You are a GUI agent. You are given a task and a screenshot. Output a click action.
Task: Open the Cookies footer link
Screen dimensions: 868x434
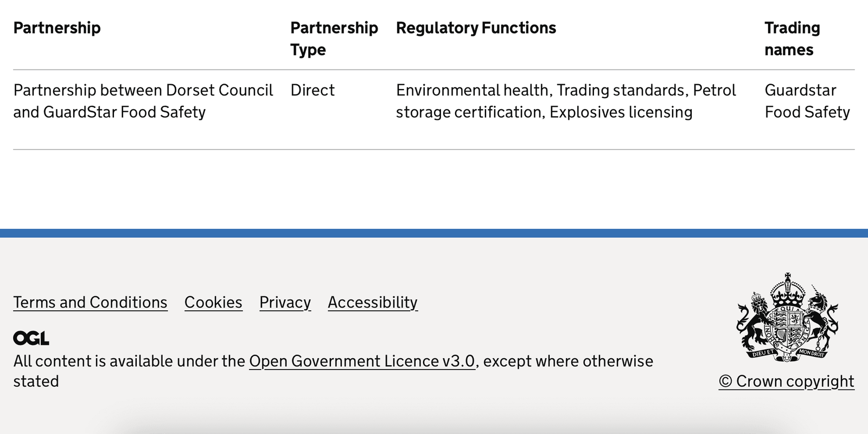click(213, 302)
